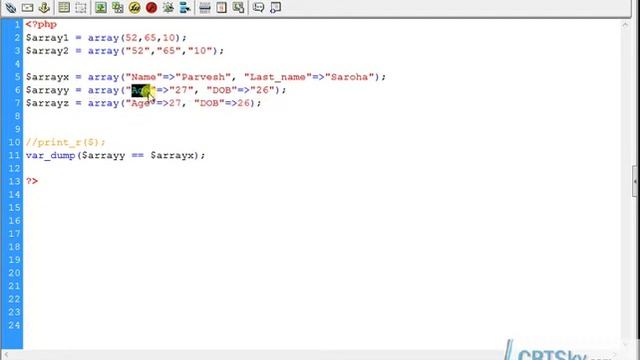The image size is (640, 360).
Task: Click line number 8 in the gutter
Action: click(17, 116)
